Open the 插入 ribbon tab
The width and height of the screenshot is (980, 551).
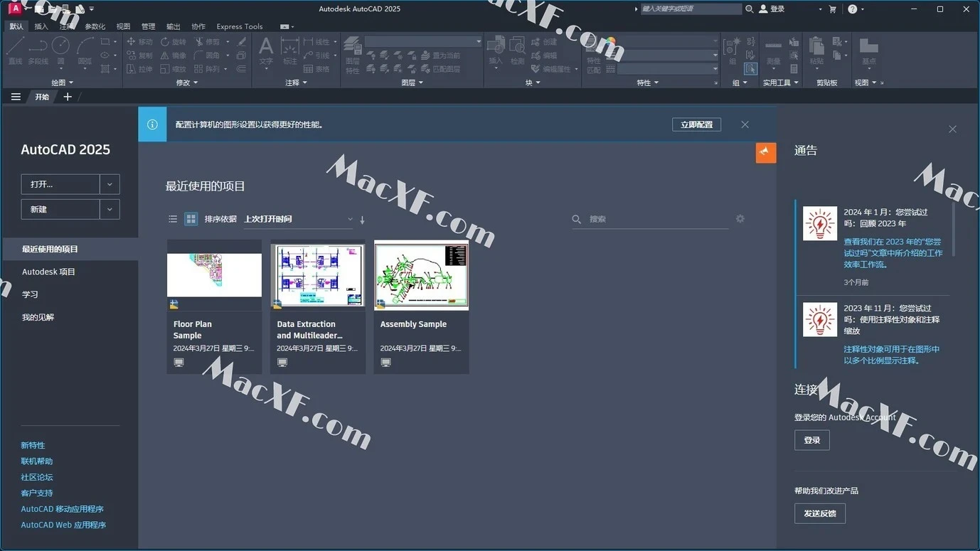click(x=41, y=26)
